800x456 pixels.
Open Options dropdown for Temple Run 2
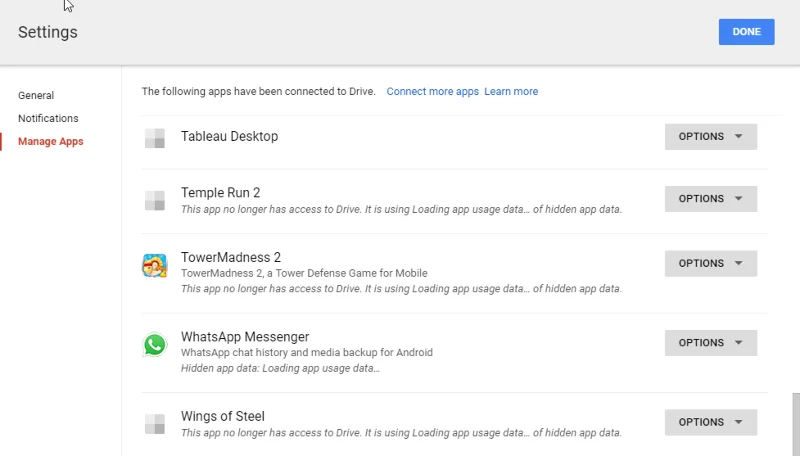(710, 199)
